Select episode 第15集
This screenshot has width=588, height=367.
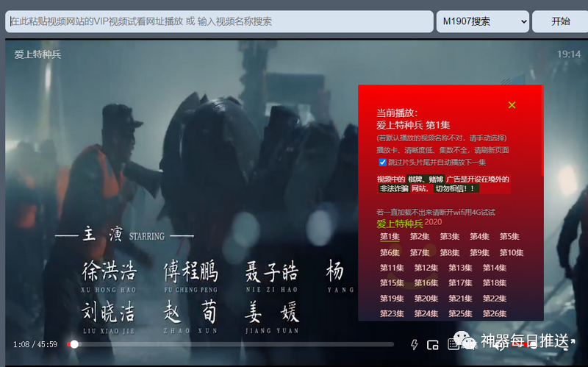point(392,283)
